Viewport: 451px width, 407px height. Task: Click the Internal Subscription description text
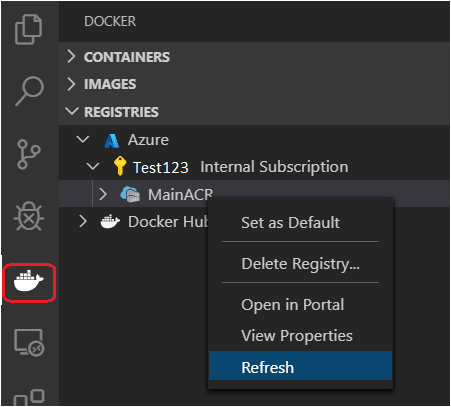click(274, 167)
